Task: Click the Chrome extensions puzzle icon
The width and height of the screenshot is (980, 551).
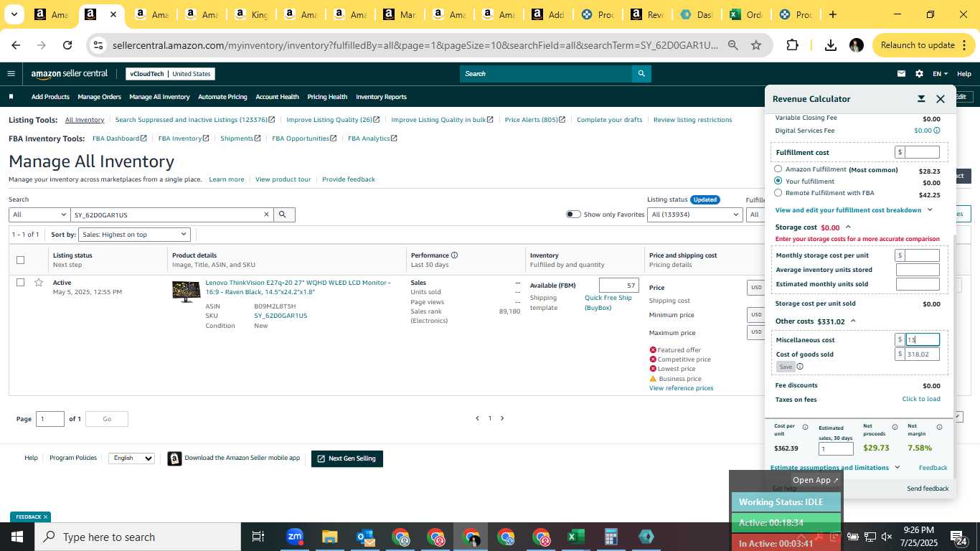Action: 792,45
